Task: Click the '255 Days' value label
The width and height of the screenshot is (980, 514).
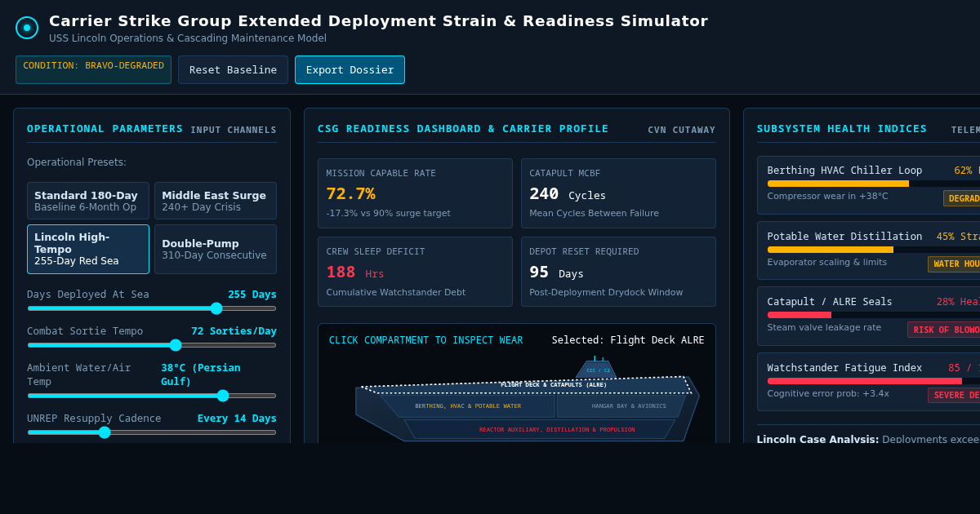Action: click(x=252, y=295)
